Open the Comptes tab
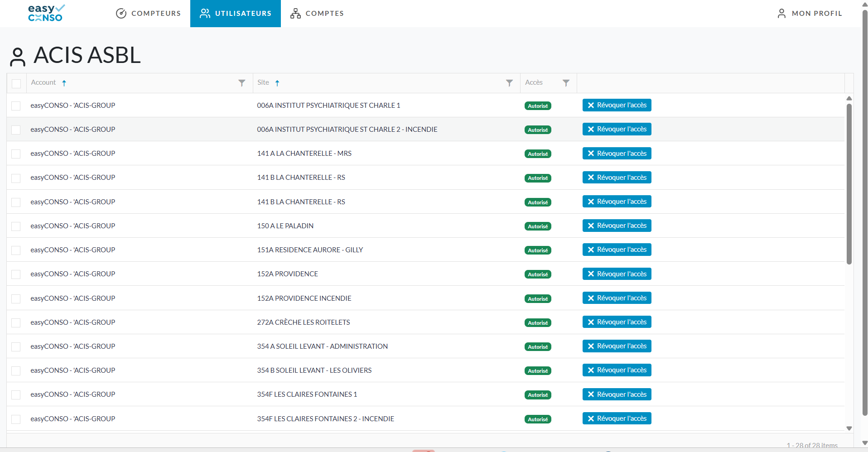Image resolution: width=868 pixels, height=452 pixels. pyautogui.click(x=317, y=14)
